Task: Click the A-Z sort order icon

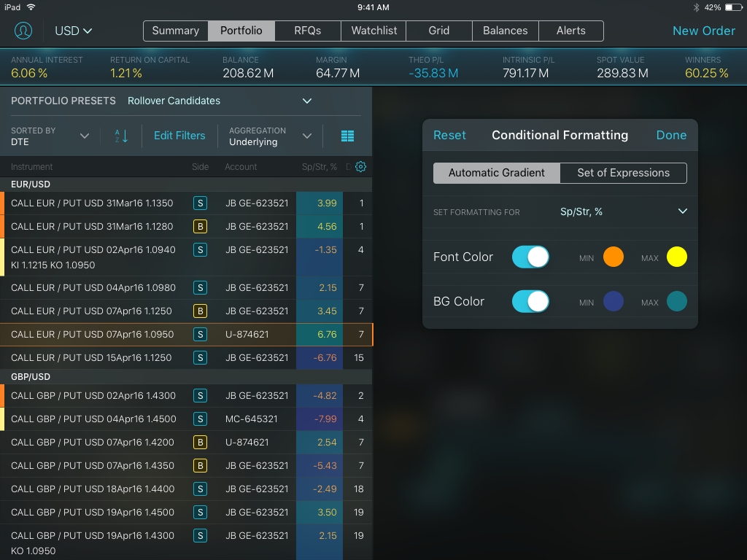Action: point(123,136)
